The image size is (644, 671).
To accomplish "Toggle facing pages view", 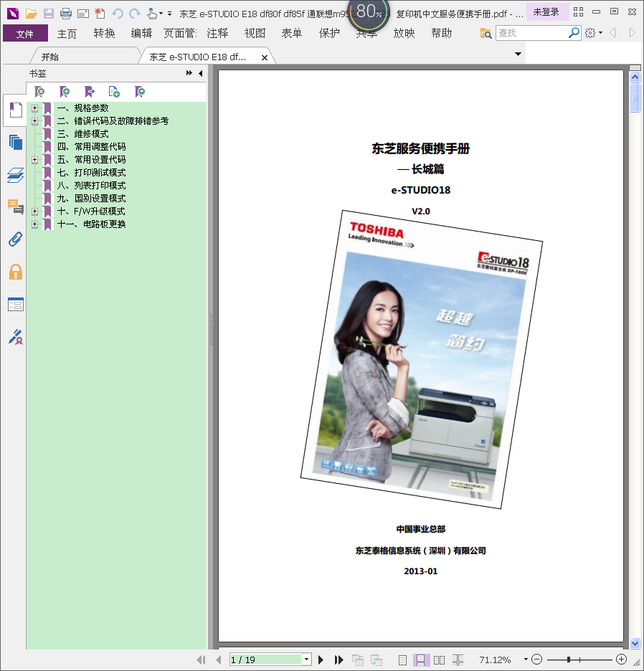I will (x=439, y=660).
